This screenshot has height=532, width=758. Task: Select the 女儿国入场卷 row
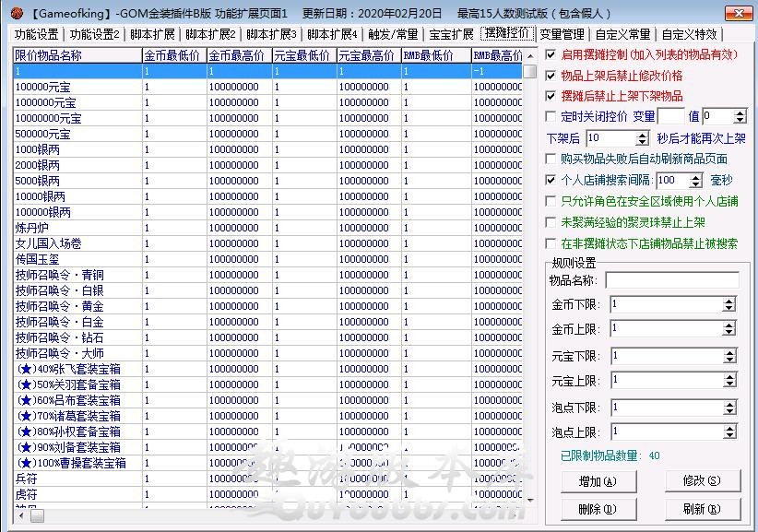pos(267,243)
